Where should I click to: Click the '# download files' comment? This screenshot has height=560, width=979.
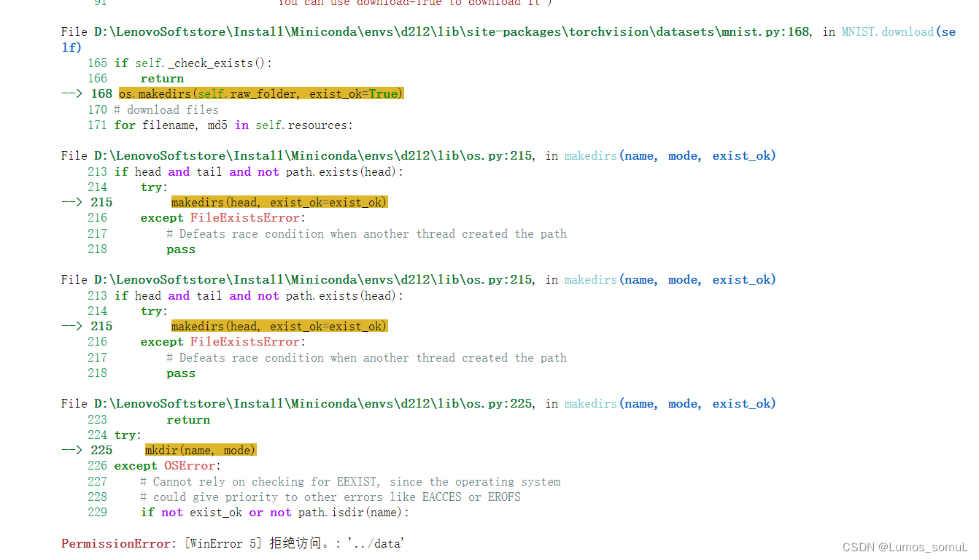(x=166, y=109)
